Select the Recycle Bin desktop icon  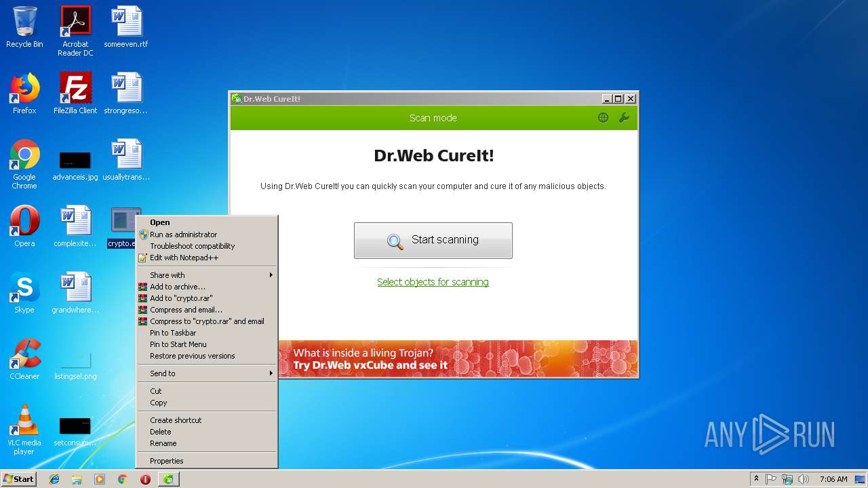[24, 27]
